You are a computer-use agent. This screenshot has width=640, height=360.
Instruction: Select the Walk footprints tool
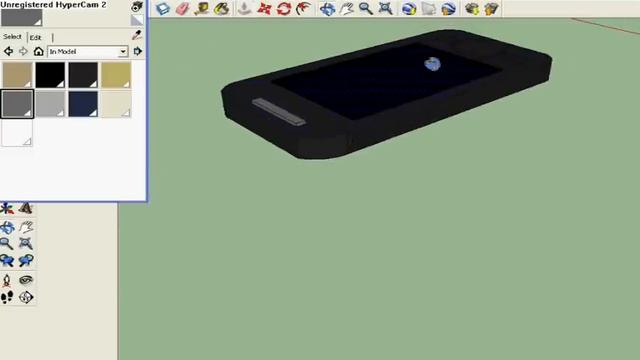[x=7, y=297]
